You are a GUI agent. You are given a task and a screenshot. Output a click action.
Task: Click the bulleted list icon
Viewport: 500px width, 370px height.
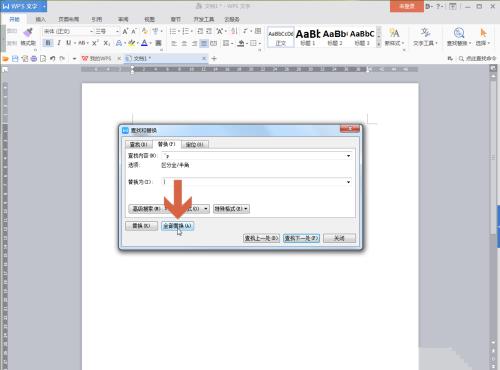pos(173,31)
